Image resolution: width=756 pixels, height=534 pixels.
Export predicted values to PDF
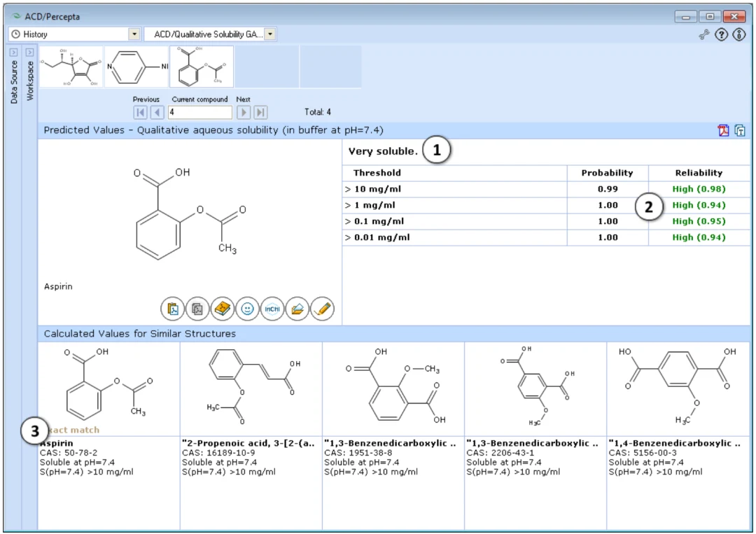(723, 130)
